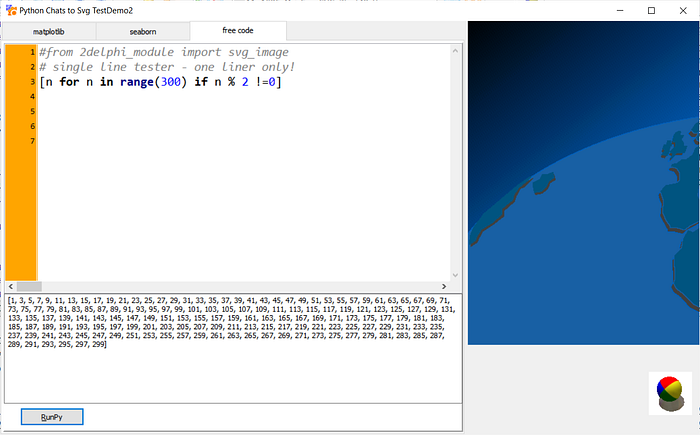The height and width of the screenshot is (435, 700).
Task: Close the Python Chats window
Action: click(683, 10)
